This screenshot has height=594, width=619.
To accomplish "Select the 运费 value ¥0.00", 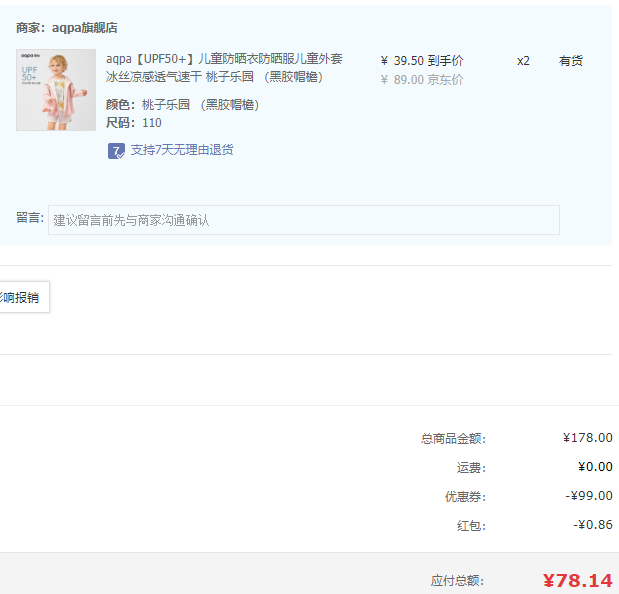I will (x=595, y=467).
